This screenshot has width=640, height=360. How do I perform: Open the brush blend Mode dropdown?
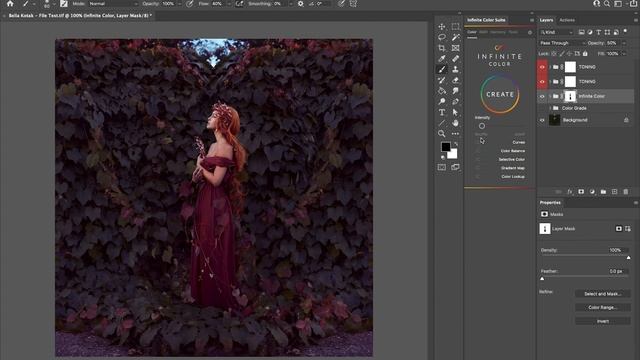(x=113, y=4)
